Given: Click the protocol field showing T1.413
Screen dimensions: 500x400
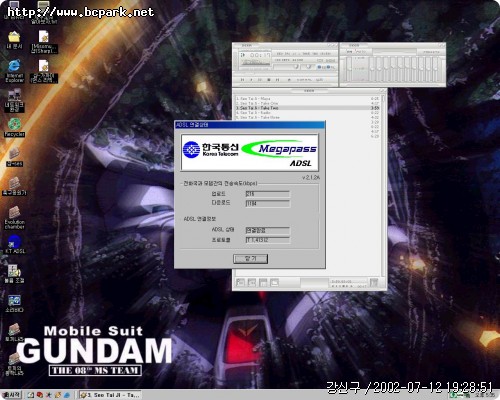Looking at the screenshot, I should click(x=268, y=240).
